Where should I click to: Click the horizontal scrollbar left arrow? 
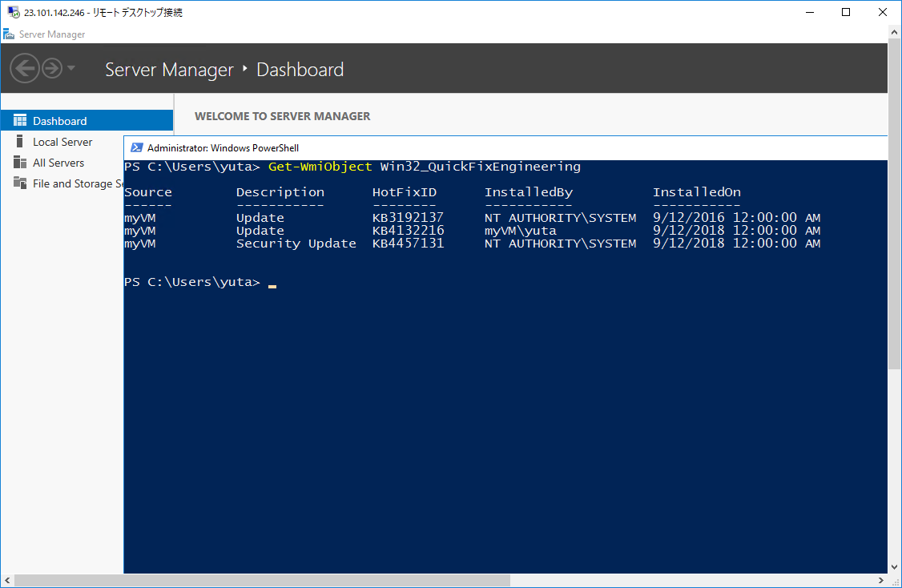(6, 580)
